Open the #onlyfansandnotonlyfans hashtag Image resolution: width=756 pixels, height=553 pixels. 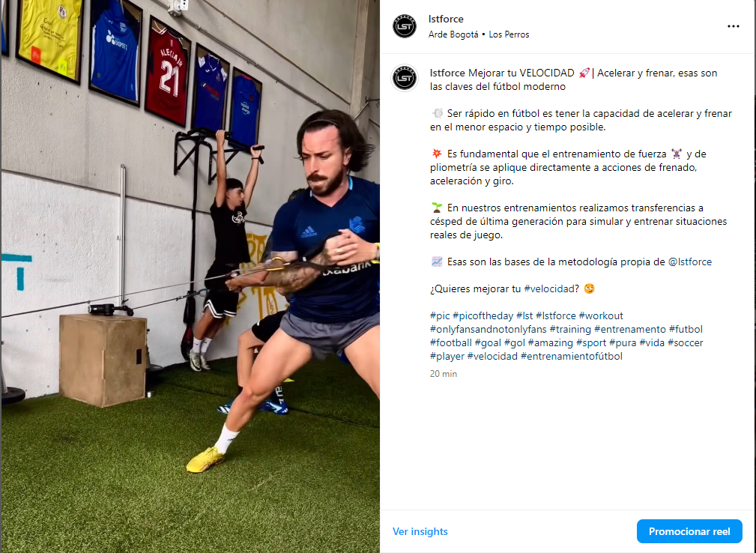[488, 329]
